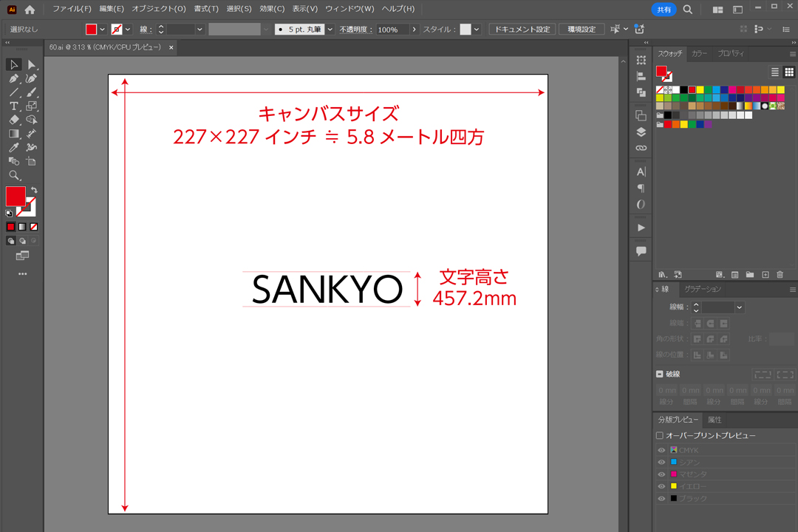Select the Zoom magnifier tool
The height and width of the screenshot is (532, 798).
(14, 176)
